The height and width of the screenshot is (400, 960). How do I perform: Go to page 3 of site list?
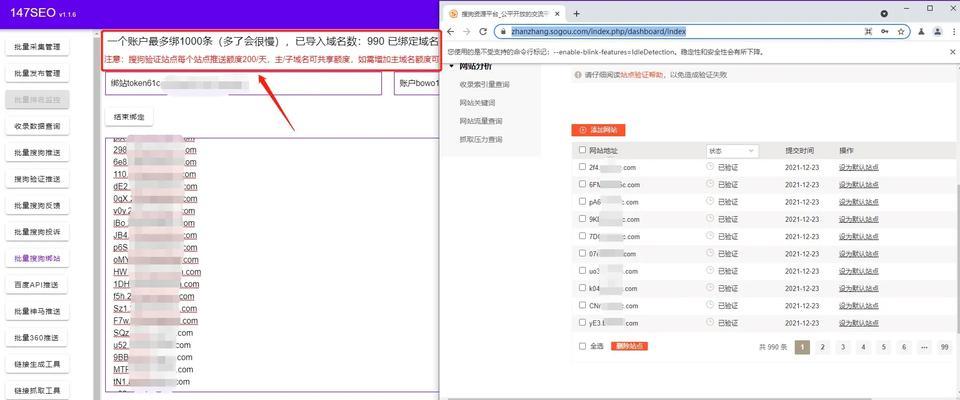pyautogui.click(x=843, y=347)
